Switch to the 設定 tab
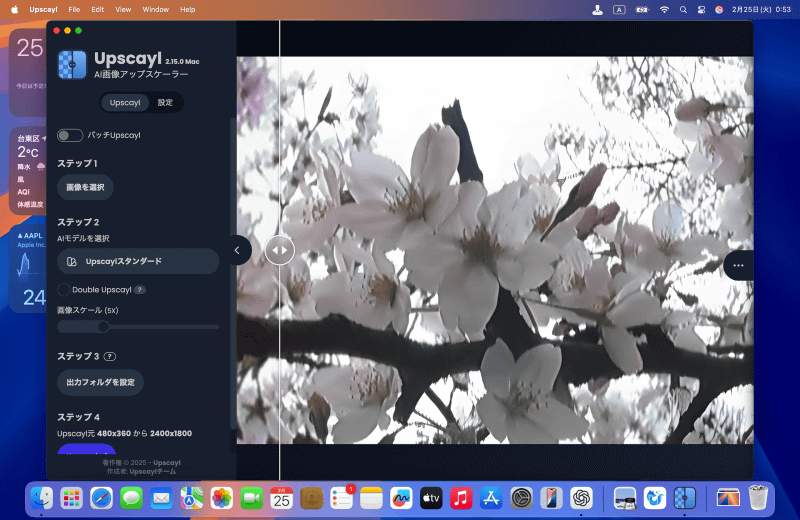The image size is (800, 520). (165, 103)
